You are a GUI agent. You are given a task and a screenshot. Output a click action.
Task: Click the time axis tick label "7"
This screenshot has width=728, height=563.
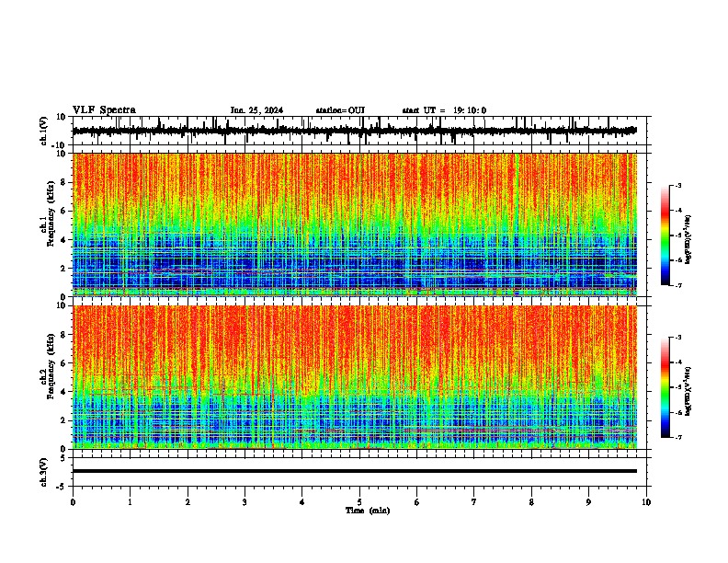click(474, 502)
